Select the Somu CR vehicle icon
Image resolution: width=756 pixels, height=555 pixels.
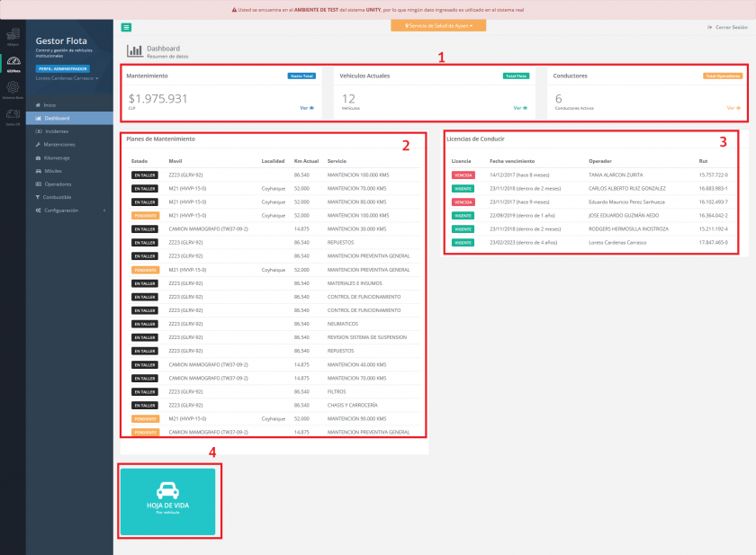click(x=13, y=113)
